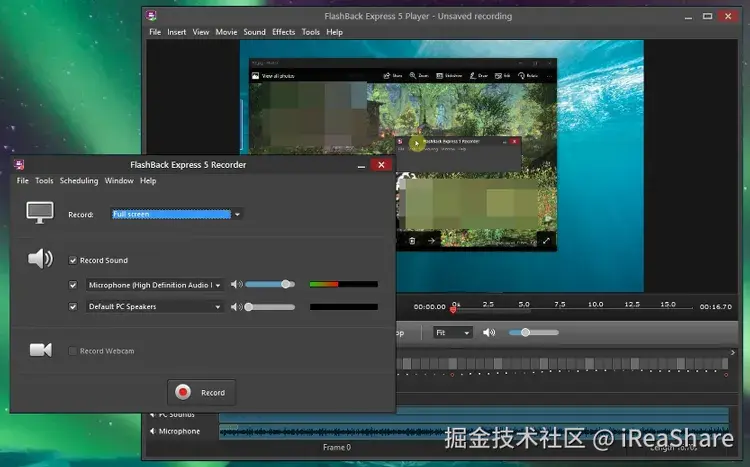Adjust microphone volume slider
This screenshot has height=467, width=750.
pos(270,284)
